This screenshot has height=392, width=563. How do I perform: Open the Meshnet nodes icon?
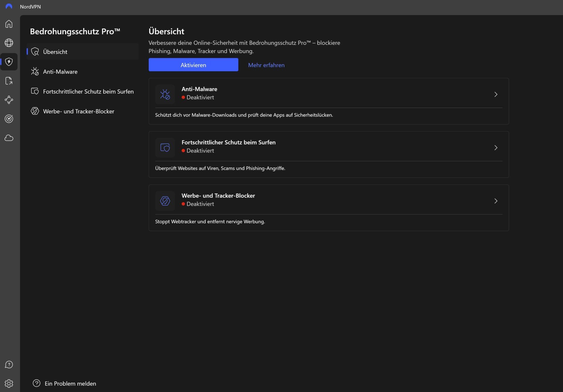pos(9,100)
